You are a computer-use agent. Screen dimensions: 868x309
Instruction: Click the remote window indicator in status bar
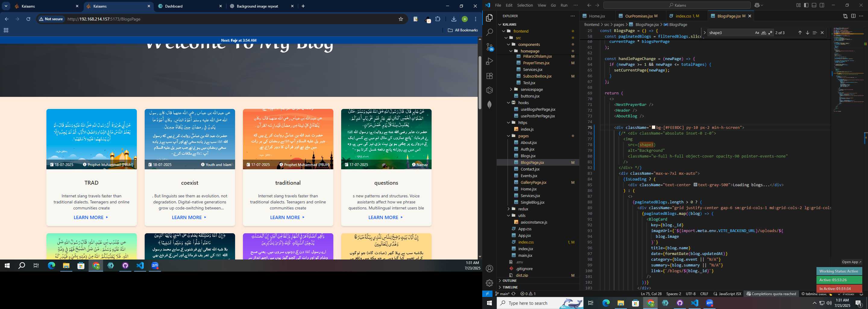point(487,294)
